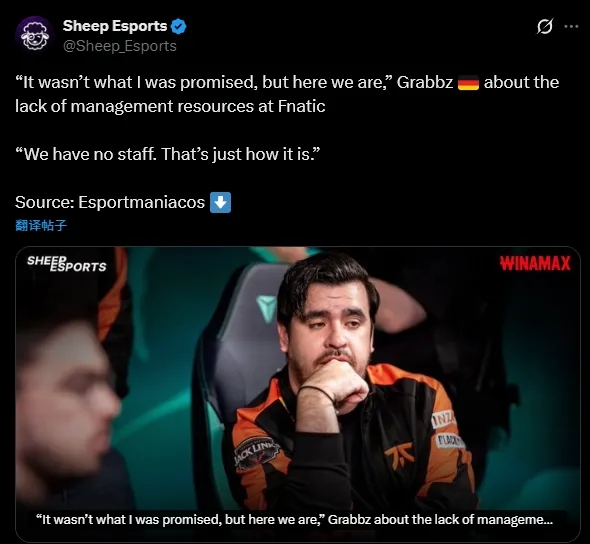Open the three-dot more options menu
Screen dimensions: 590x544
571,26
